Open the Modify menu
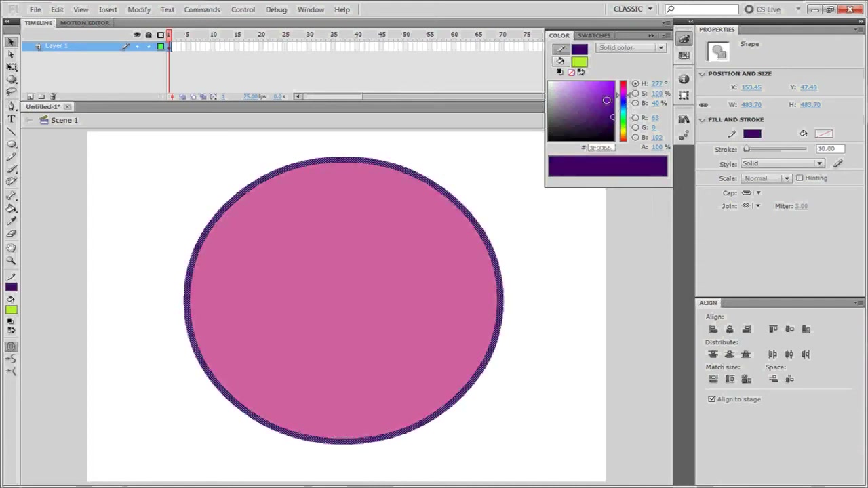The height and width of the screenshot is (488, 868). pos(139,9)
